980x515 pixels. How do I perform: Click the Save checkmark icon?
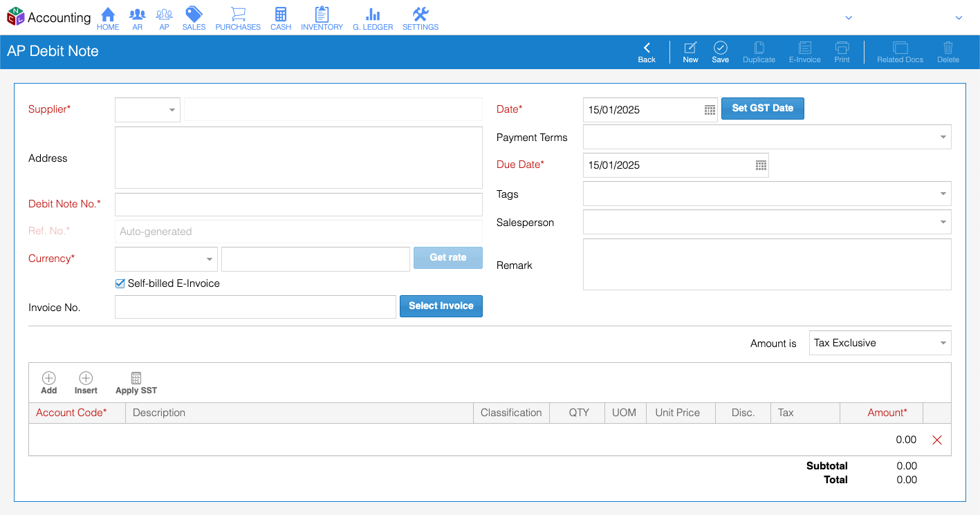720,48
